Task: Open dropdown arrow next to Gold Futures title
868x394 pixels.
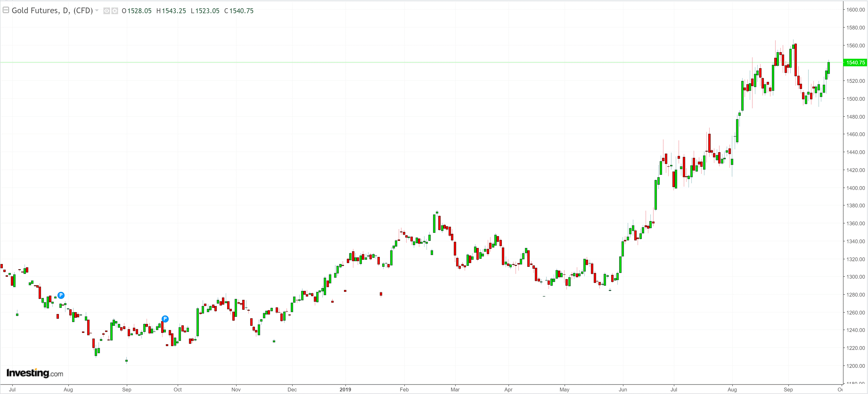Action: click(97, 10)
